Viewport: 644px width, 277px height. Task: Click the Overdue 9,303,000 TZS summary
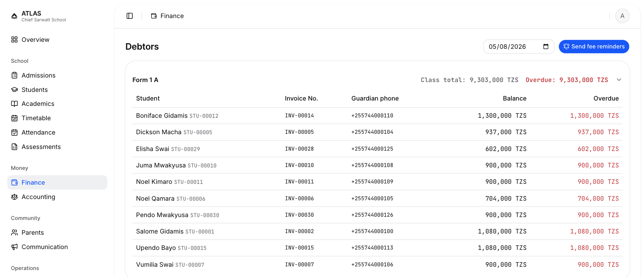tap(567, 80)
